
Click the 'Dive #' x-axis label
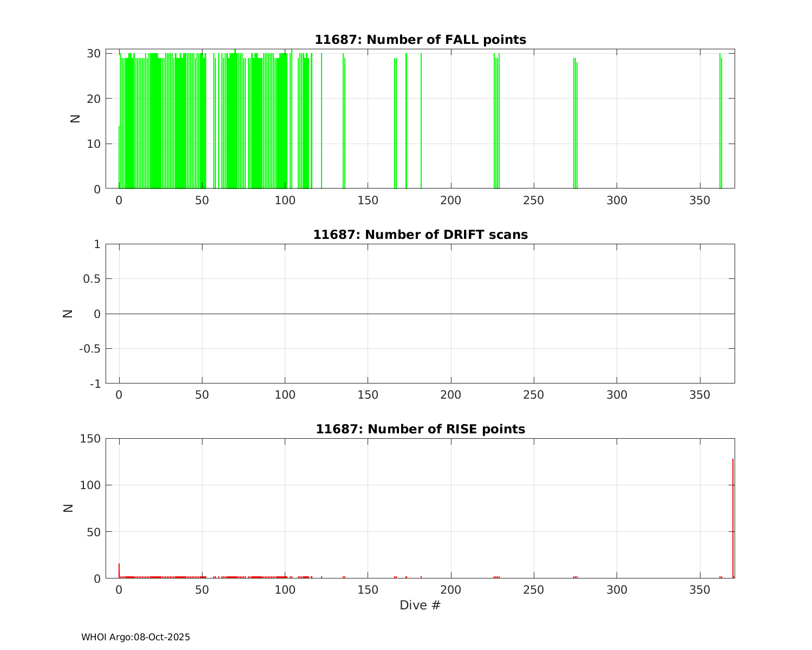coord(420,605)
